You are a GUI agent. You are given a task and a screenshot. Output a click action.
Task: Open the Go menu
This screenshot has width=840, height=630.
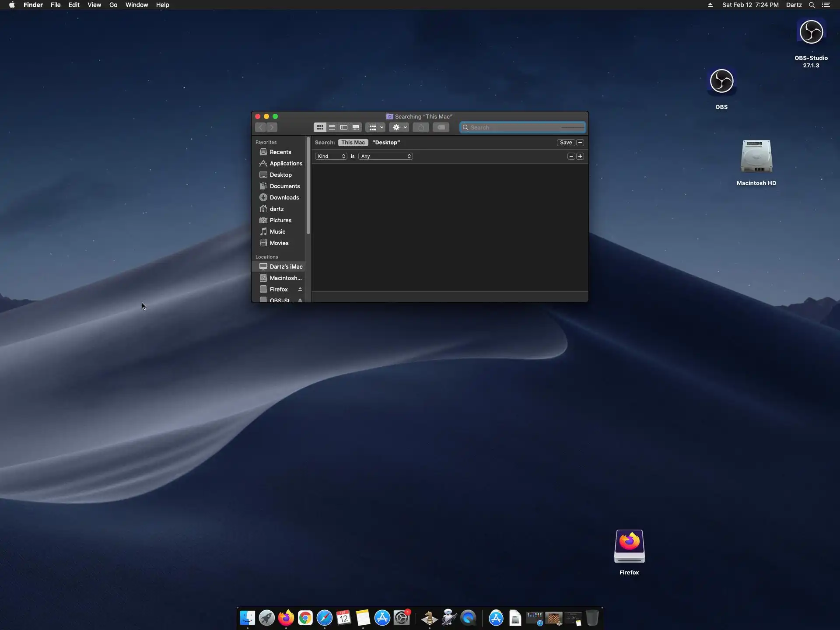113,5
